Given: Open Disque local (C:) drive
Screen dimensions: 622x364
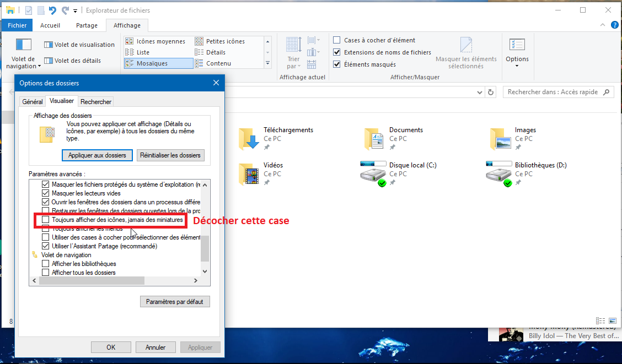Looking at the screenshot, I should (398, 173).
